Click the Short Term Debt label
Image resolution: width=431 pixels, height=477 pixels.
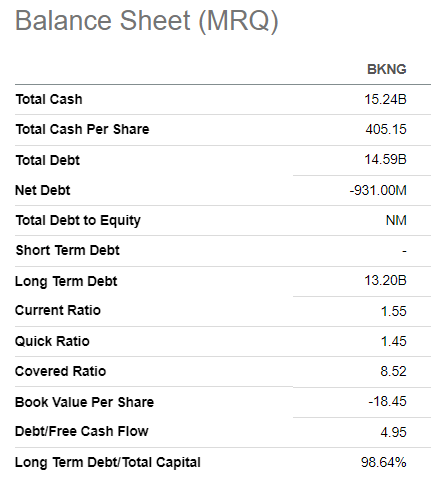point(68,250)
